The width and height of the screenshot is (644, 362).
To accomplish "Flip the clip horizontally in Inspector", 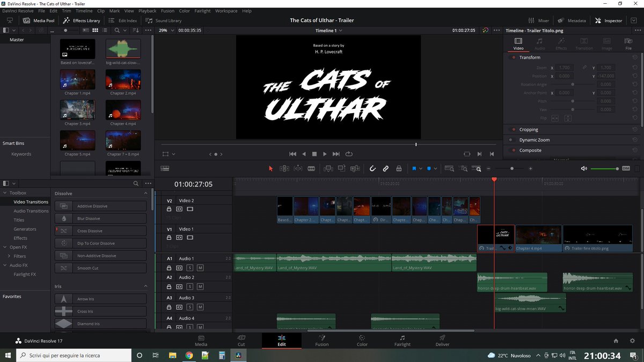I will coord(555,118).
